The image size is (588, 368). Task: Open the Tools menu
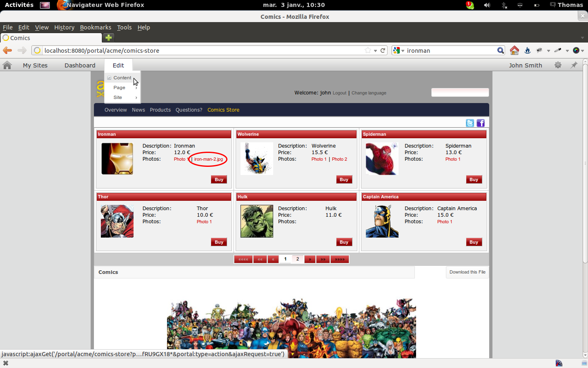coord(124,27)
